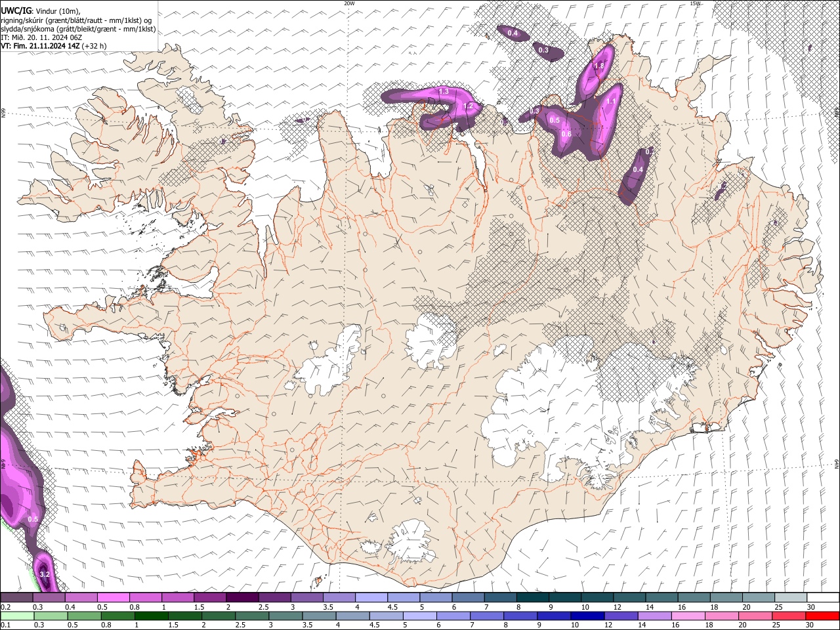Click the lavender swatch labeled 4 in upper legend row
The width and height of the screenshot is (840, 630).
pos(371,598)
